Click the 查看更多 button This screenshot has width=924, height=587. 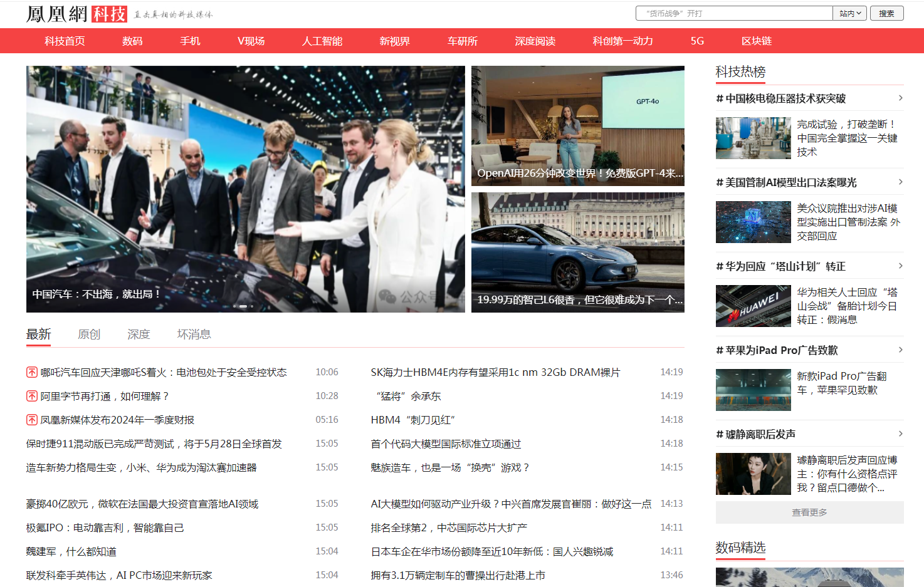(x=810, y=512)
